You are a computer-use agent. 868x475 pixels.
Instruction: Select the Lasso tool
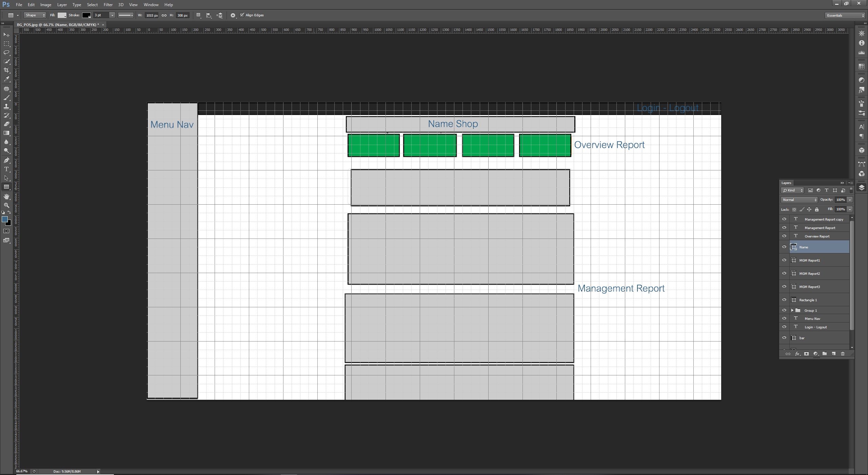tap(6, 53)
